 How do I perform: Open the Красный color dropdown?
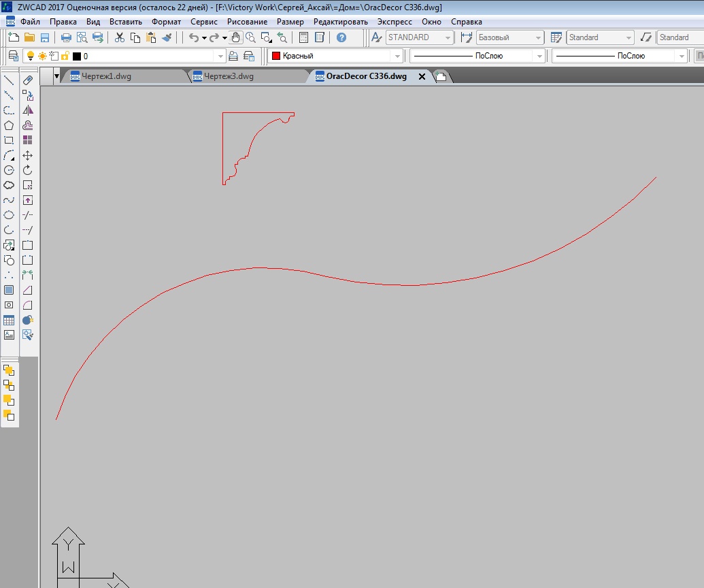point(397,56)
